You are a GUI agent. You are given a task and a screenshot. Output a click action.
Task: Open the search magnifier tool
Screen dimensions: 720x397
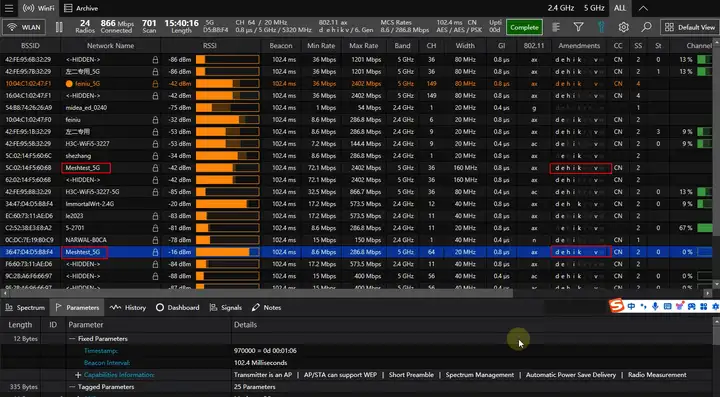[646, 27]
